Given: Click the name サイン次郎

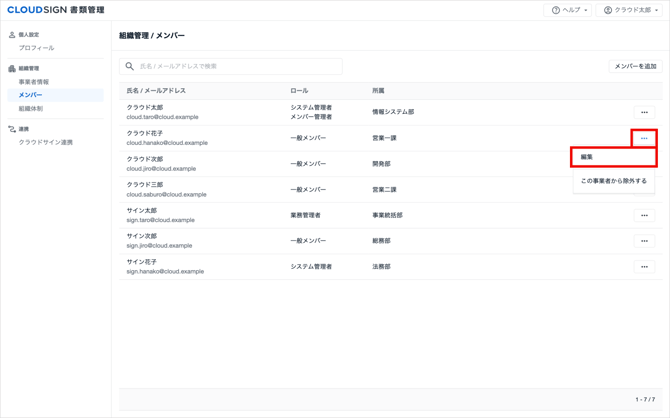Looking at the screenshot, I should point(142,236).
